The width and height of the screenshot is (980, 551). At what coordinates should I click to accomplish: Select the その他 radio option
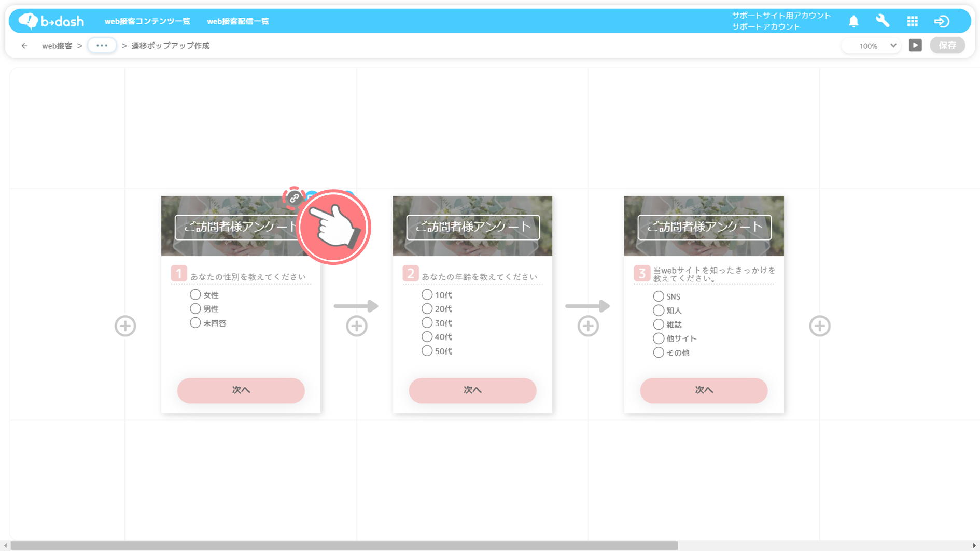pos(659,352)
